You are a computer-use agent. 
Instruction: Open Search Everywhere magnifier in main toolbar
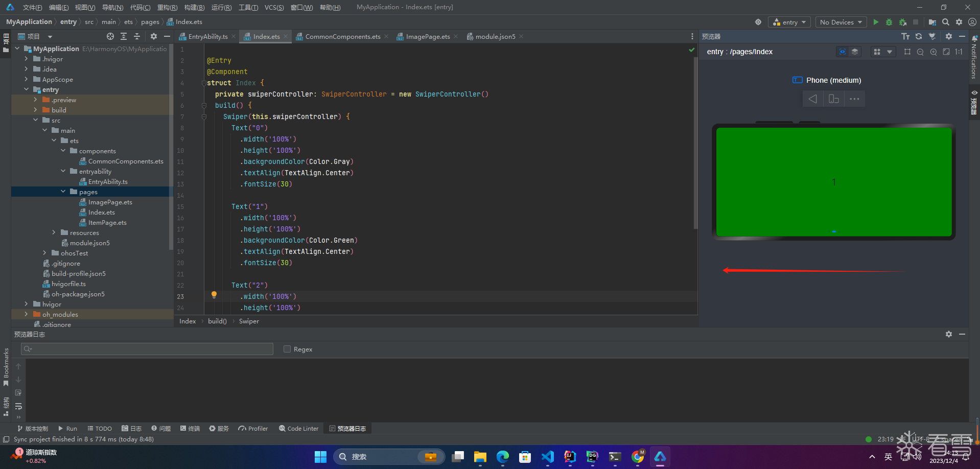click(946, 22)
